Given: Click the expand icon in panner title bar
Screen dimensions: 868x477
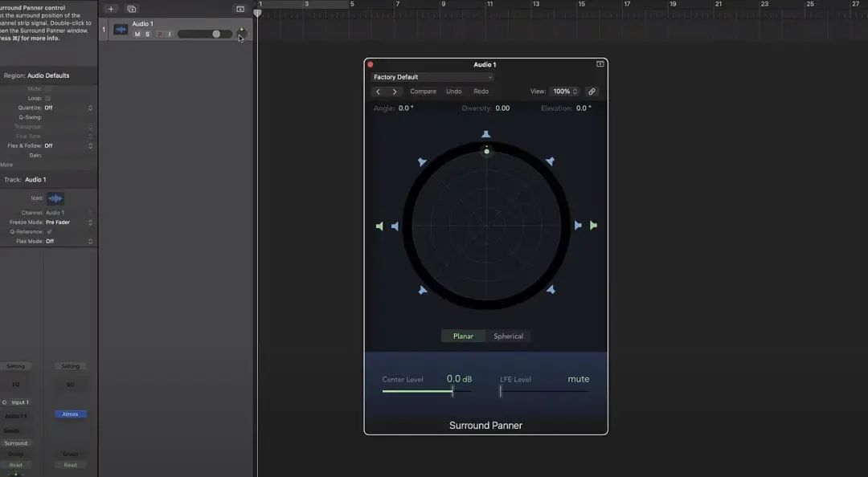Looking at the screenshot, I should coord(600,64).
